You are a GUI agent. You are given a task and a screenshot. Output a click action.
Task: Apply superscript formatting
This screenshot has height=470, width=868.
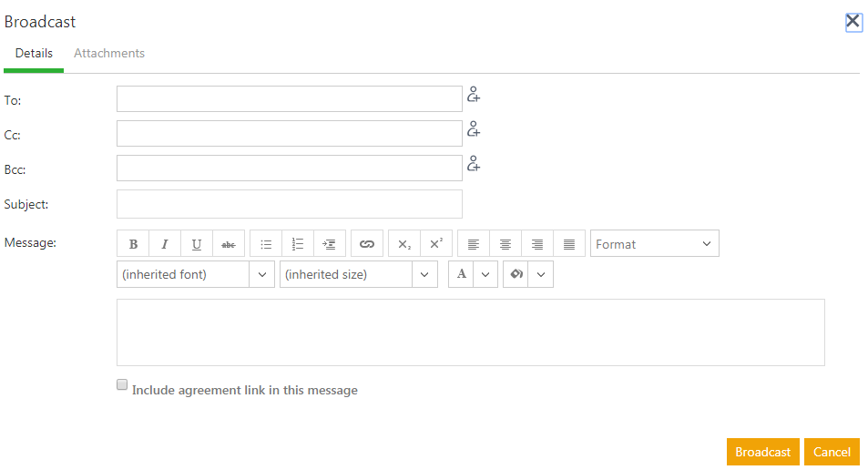tap(436, 244)
